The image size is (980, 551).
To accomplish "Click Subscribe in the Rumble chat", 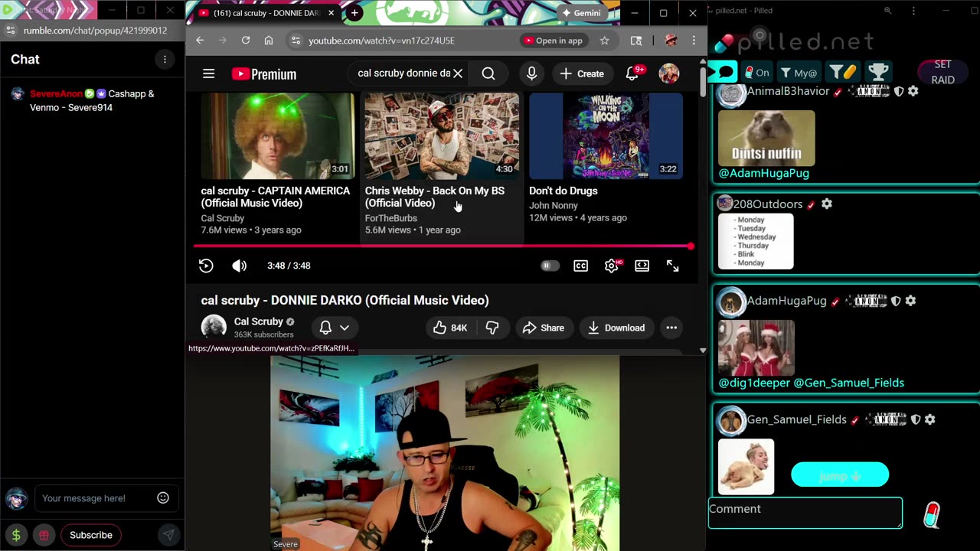I will (x=91, y=535).
